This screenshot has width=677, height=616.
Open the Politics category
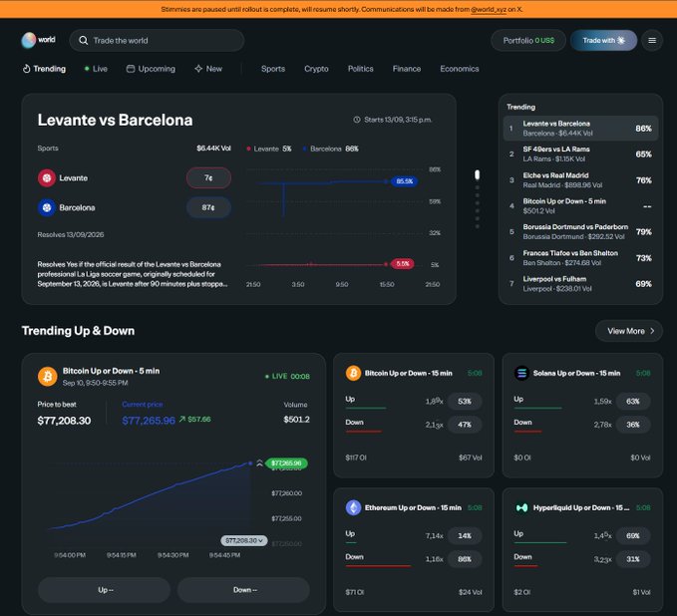[361, 69]
